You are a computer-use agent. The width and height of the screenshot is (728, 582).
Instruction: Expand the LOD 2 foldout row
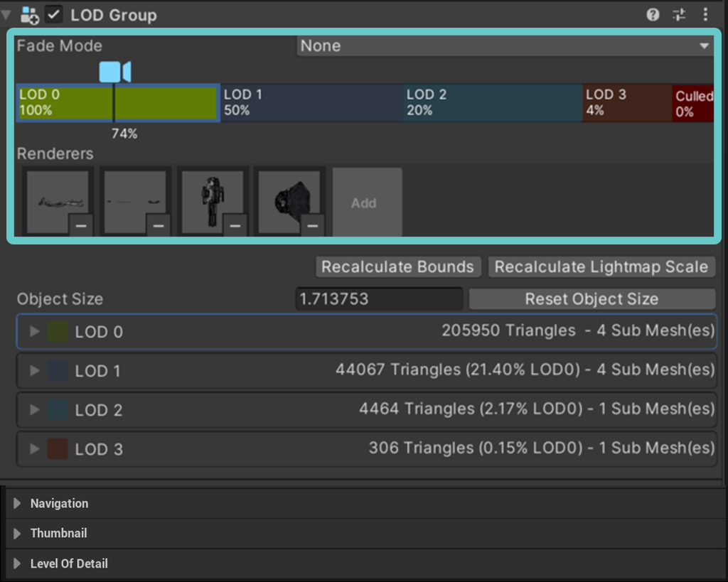367,410
